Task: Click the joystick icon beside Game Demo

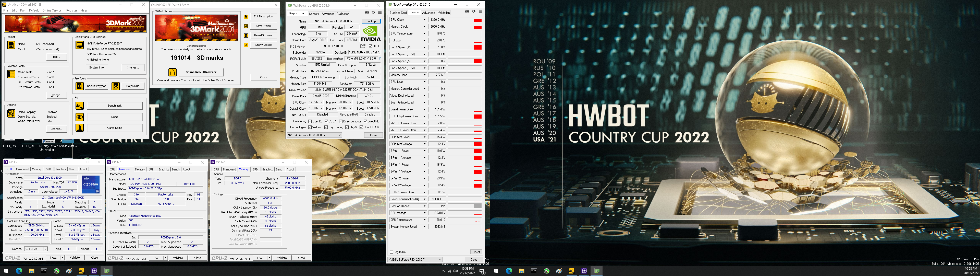Action: (x=79, y=128)
